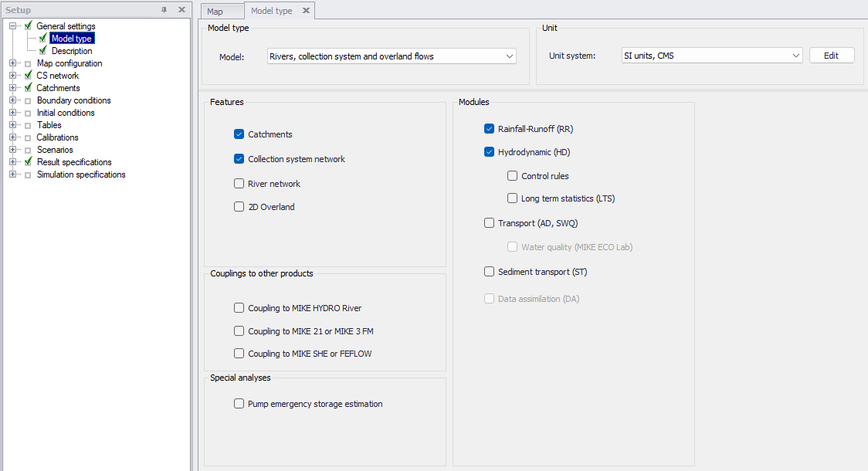The width and height of the screenshot is (868, 471).
Task: Expand the Result specifications node
Action: [x=12, y=161]
